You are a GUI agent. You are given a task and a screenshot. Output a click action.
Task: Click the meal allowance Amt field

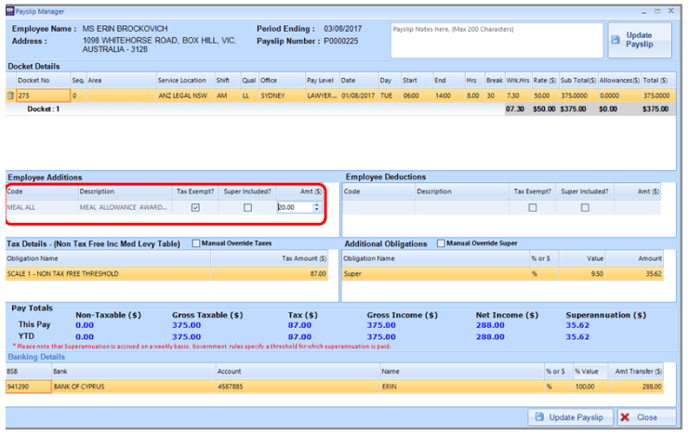pyautogui.click(x=295, y=207)
